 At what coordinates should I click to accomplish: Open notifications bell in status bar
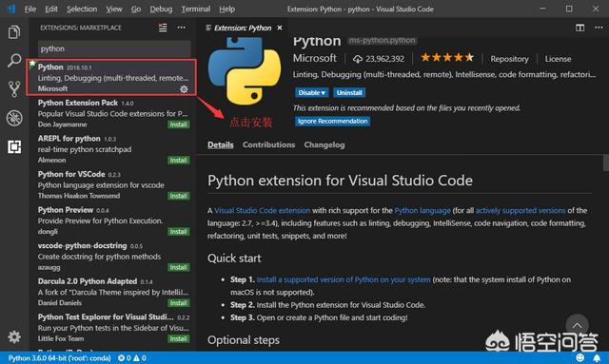coord(597,357)
